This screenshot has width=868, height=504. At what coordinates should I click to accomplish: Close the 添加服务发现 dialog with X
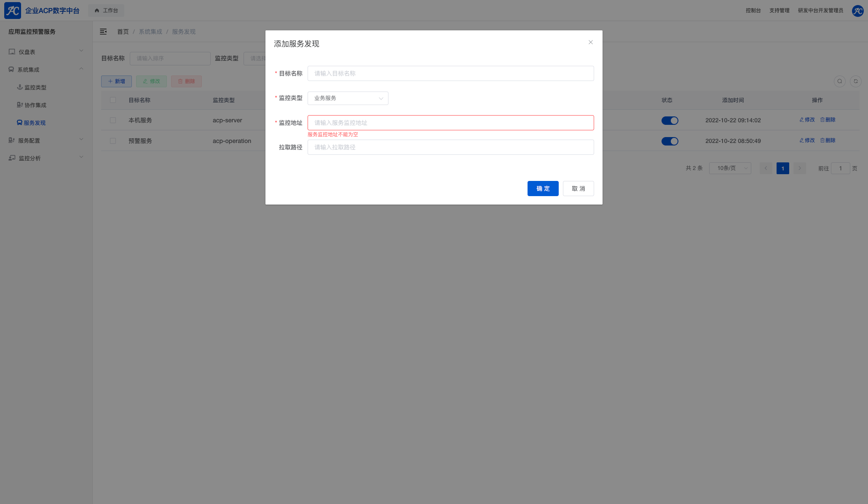click(590, 42)
